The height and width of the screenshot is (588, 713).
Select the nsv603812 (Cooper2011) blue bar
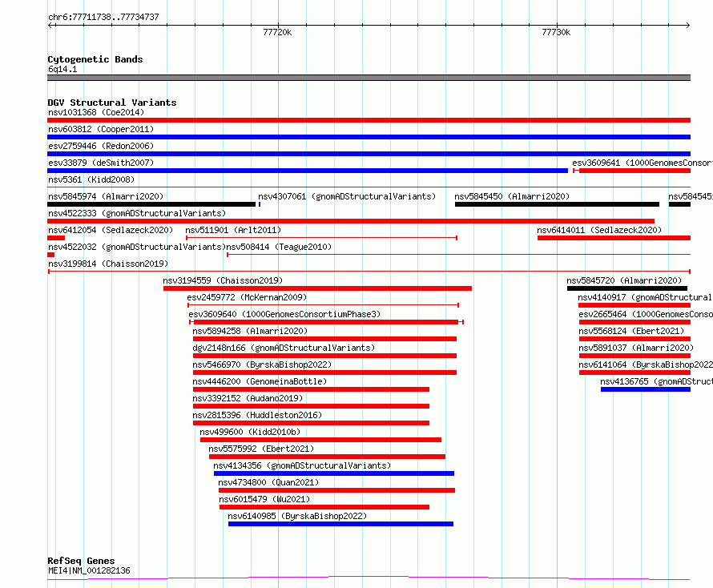[x=369, y=137]
